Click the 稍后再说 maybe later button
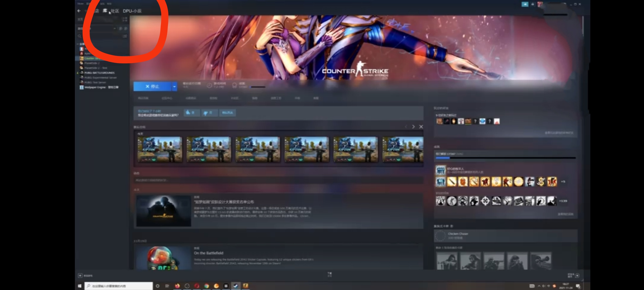644x290 pixels. [x=227, y=113]
